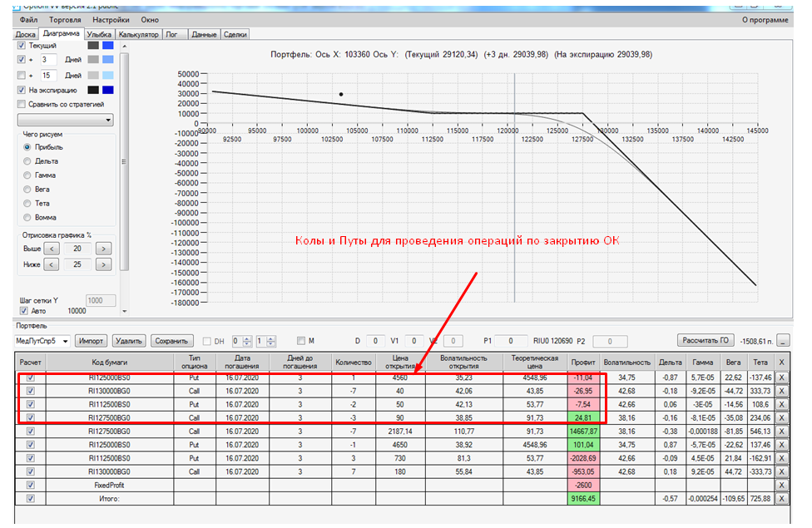This screenshot has height=528, width=812.
Task: Click the Рассчитать ГО button
Action: 706,340
